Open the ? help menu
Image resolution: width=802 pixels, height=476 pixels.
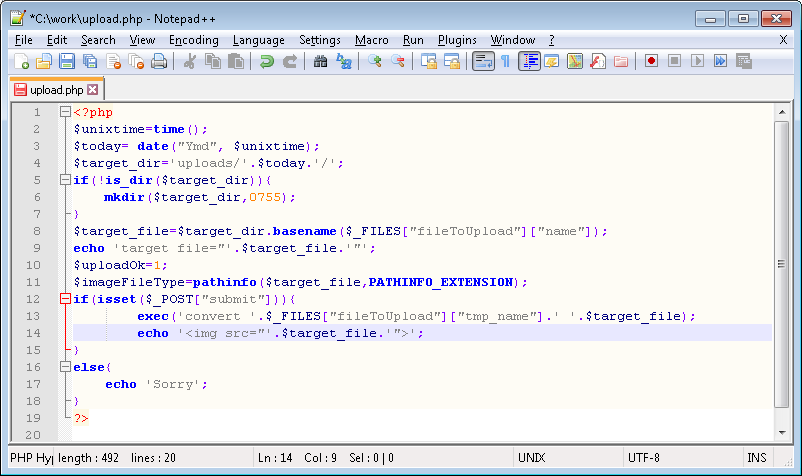[551, 40]
